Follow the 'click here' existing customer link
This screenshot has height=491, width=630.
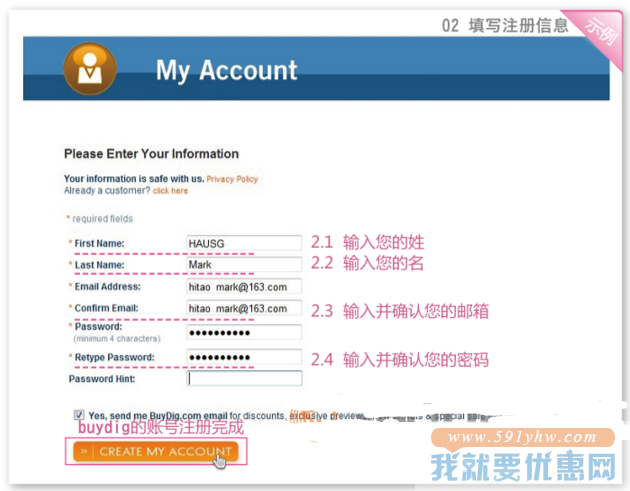point(170,191)
